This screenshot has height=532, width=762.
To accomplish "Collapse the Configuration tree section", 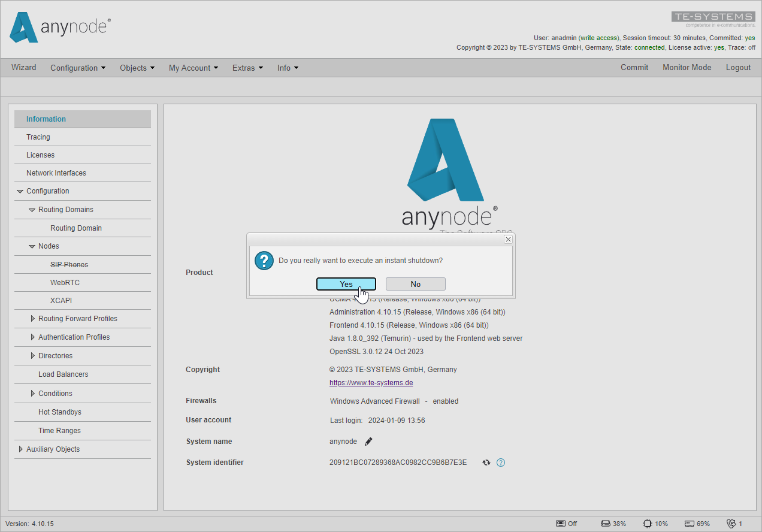I will click(21, 191).
